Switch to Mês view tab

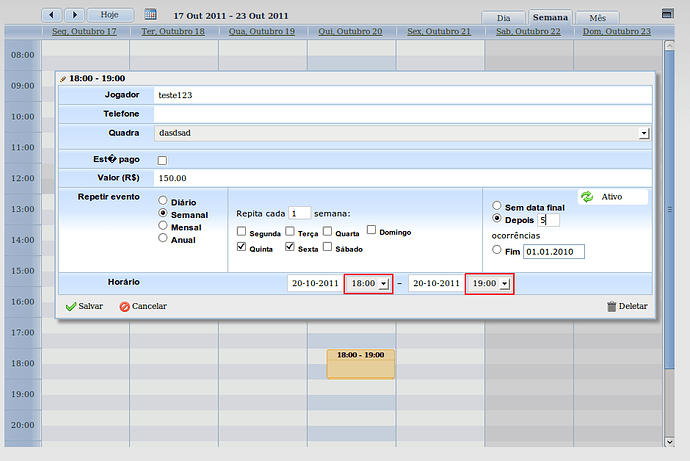tap(598, 18)
